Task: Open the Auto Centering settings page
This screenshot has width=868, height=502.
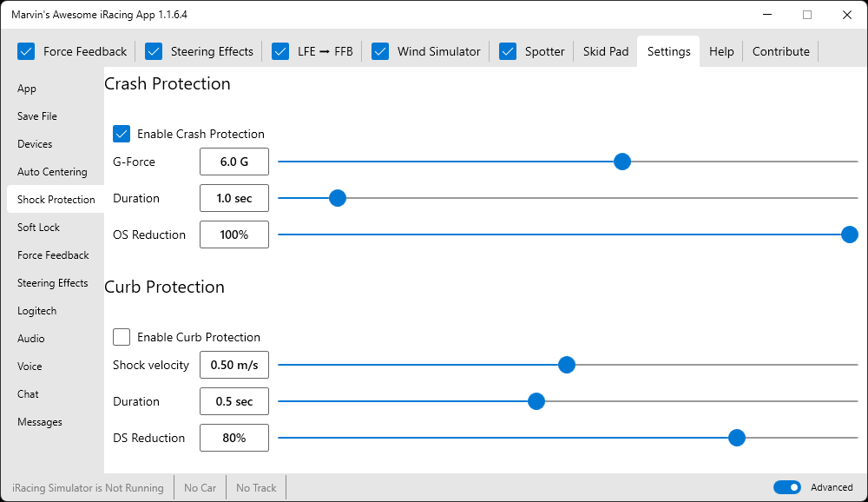Action: coord(52,172)
